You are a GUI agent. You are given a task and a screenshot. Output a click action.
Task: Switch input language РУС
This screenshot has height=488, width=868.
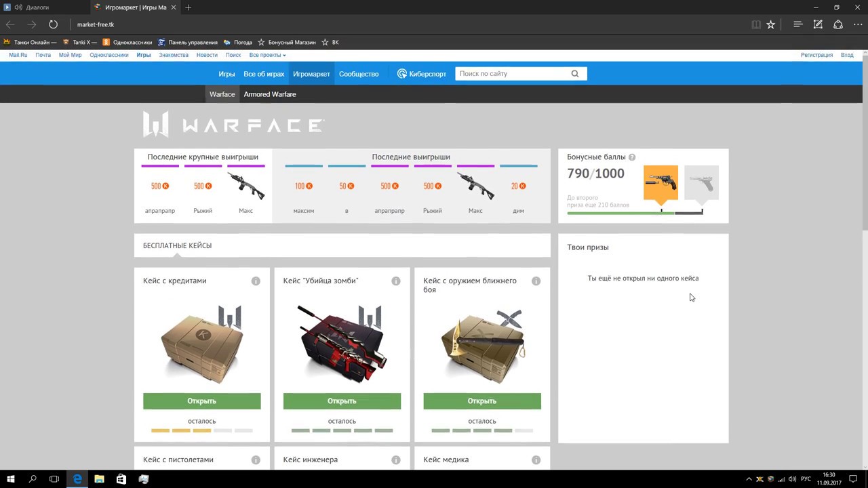tap(806, 479)
